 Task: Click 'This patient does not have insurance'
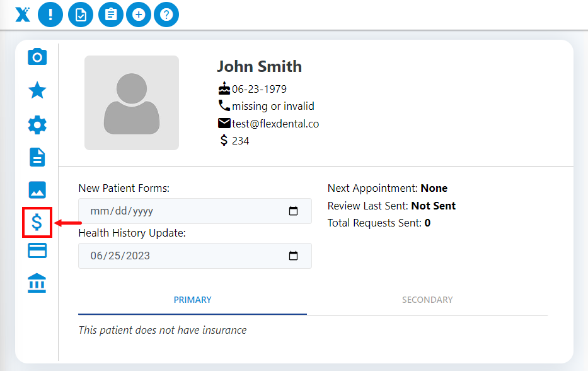pyautogui.click(x=163, y=330)
